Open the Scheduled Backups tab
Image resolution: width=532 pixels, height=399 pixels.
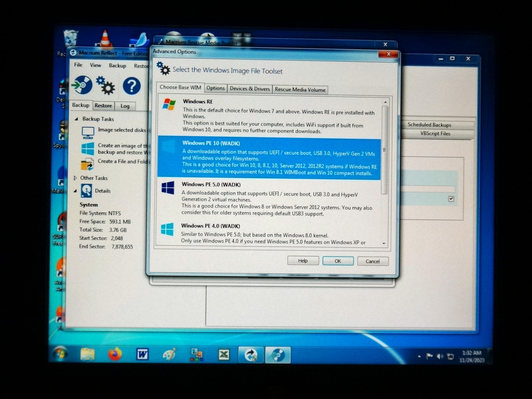[430, 125]
